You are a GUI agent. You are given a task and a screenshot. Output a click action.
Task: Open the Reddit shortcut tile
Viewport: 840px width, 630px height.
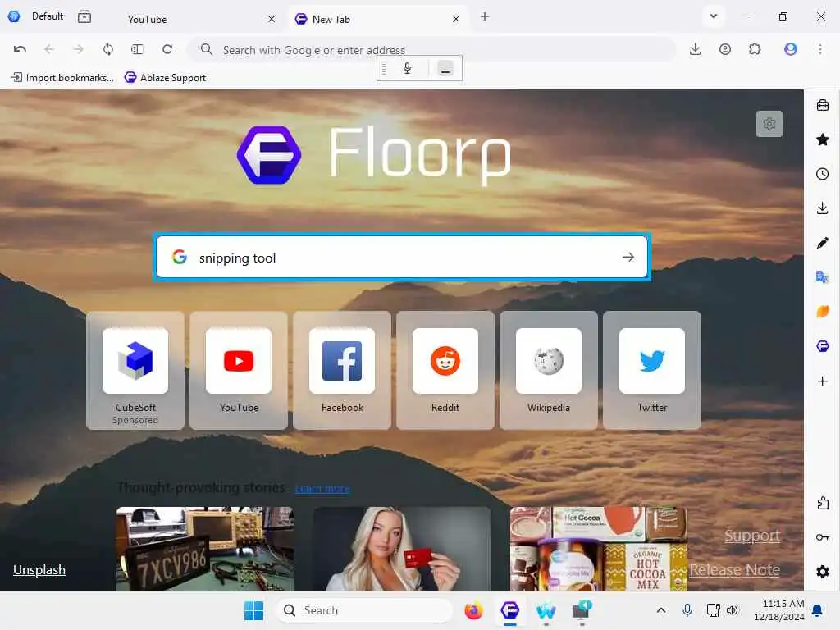(445, 371)
